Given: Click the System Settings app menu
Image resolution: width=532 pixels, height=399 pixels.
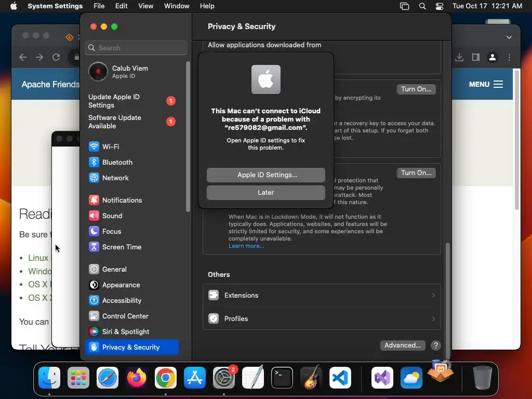Looking at the screenshot, I should point(55,6).
